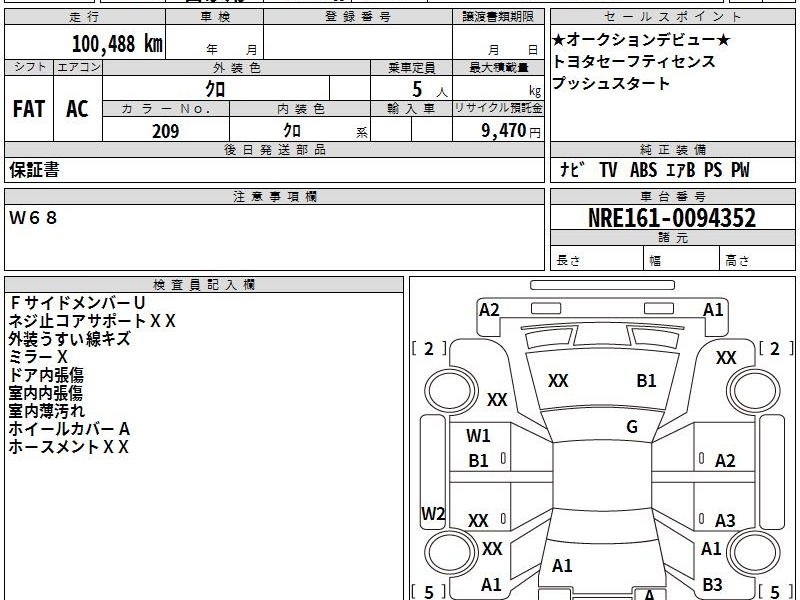Select the W1 mark on car diagram

tap(478, 436)
